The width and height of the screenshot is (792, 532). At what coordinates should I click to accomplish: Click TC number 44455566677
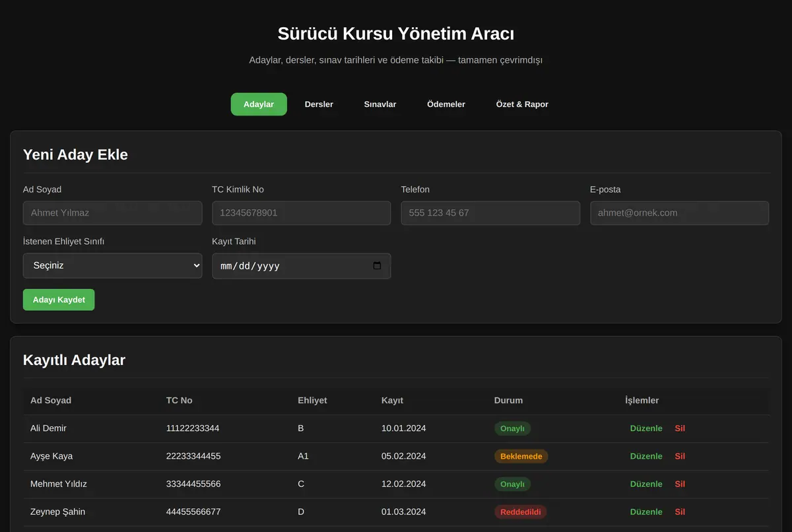(193, 512)
